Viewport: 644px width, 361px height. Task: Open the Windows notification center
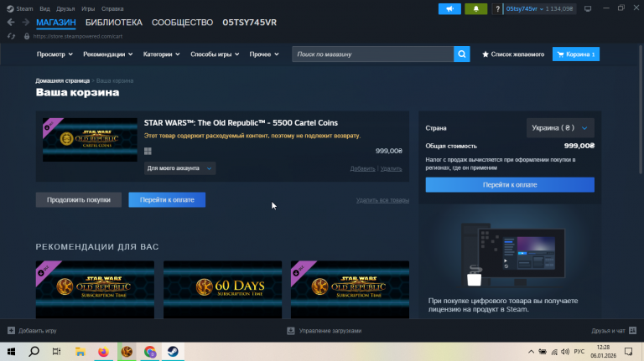[628, 352]
